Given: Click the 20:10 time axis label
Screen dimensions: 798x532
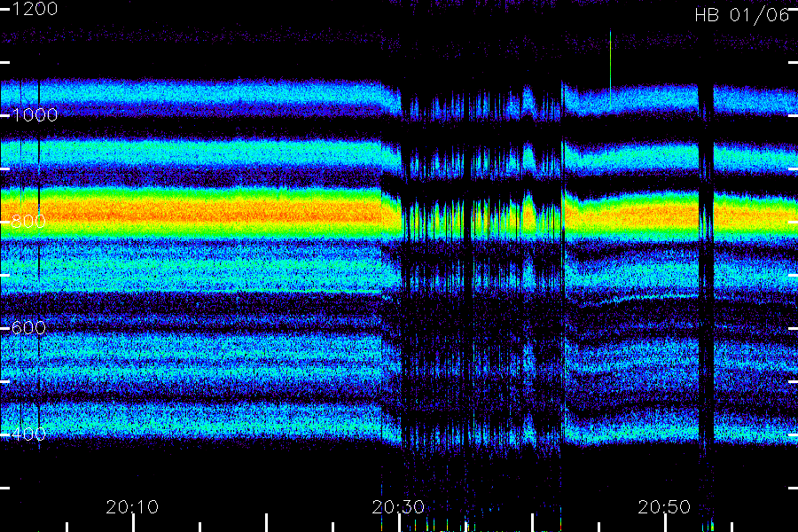Looking at the screenshot, I should [132, 507].
